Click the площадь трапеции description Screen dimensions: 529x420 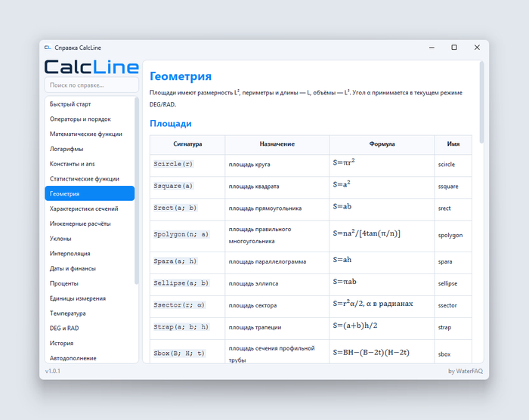click(255, 328)
